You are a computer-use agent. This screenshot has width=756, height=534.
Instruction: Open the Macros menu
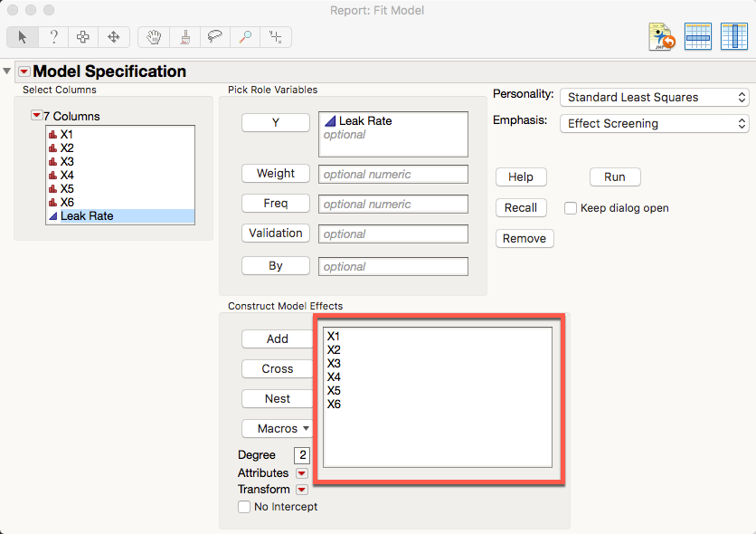[277, 428]
